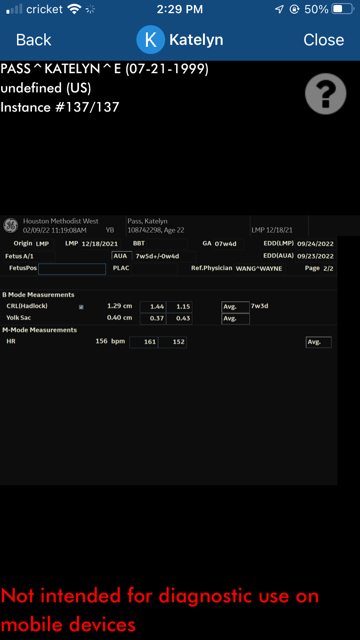Click the BBT field
Screen dimensions: 360x640
point(167,244)
